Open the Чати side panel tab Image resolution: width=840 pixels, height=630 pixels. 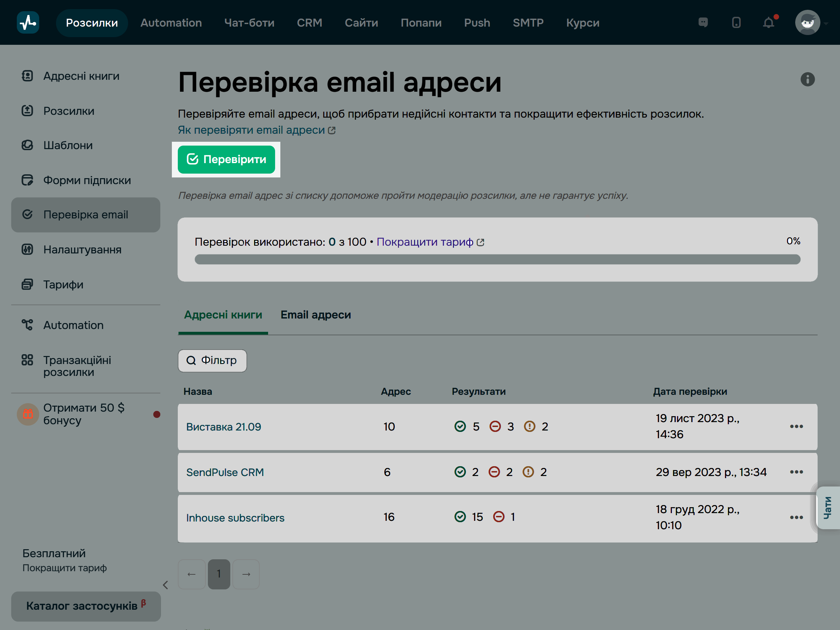click(828, 508)
